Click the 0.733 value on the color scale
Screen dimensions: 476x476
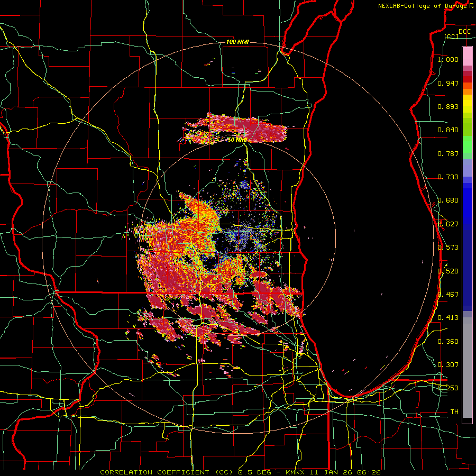(448, 177)
